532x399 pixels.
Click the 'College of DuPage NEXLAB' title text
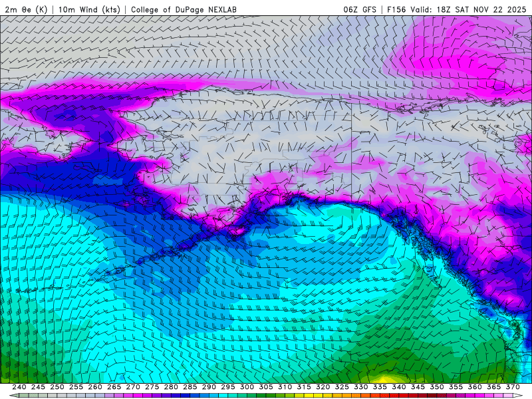pyautogui.click(x=184, y=9)
